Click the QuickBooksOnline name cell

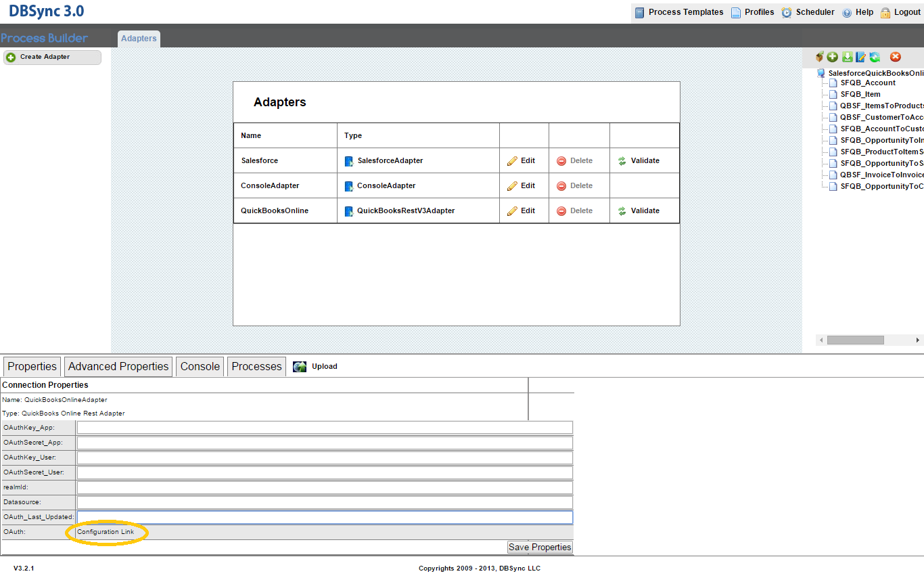pos(285,211)
